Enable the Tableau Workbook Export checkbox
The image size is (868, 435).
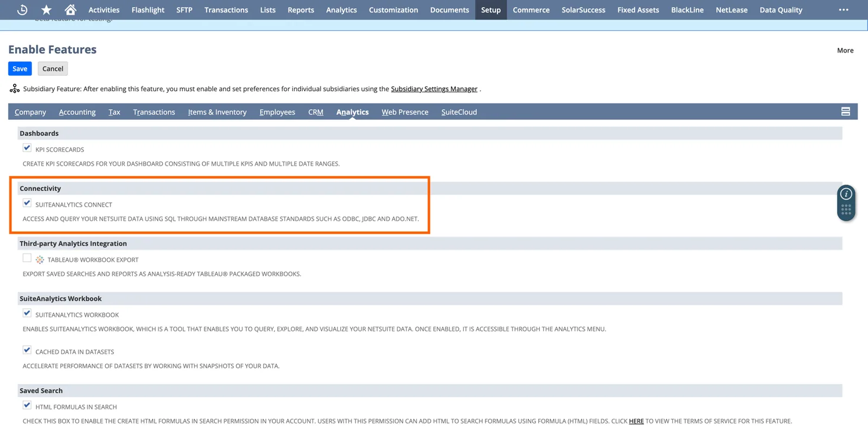[27, 258]
